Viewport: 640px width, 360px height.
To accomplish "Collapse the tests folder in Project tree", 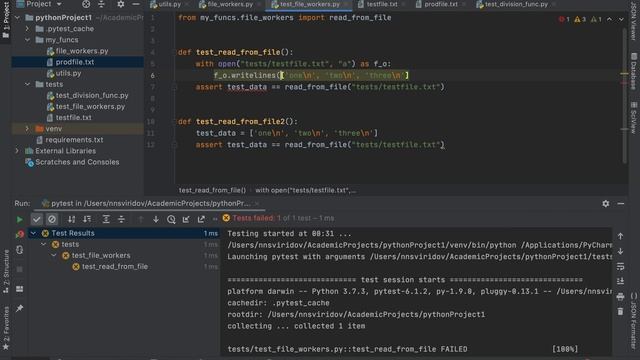I will 27,84.
